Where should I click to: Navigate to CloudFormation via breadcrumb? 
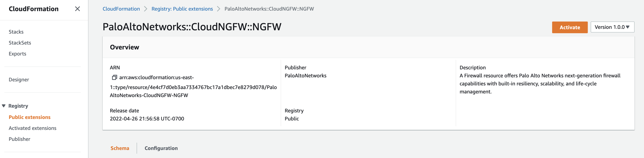pyautogui.click(x=121, y=9)
